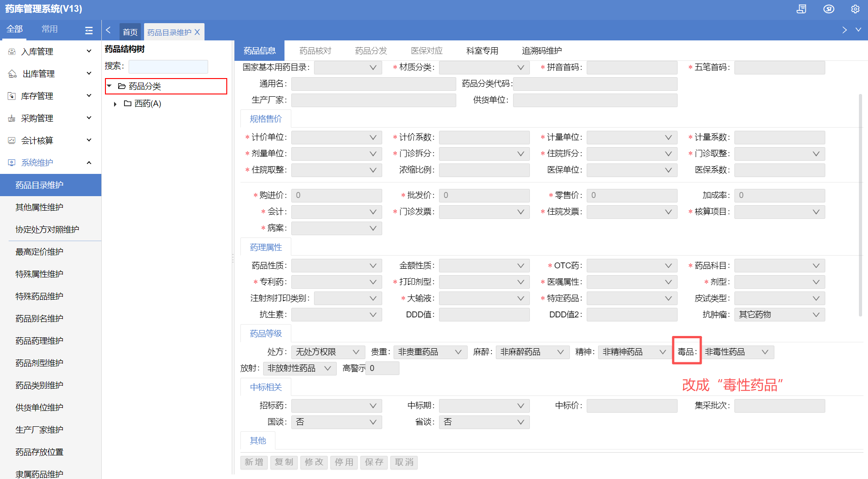Select 供货单位维护 in sidebar

click(x=50, y=408)
